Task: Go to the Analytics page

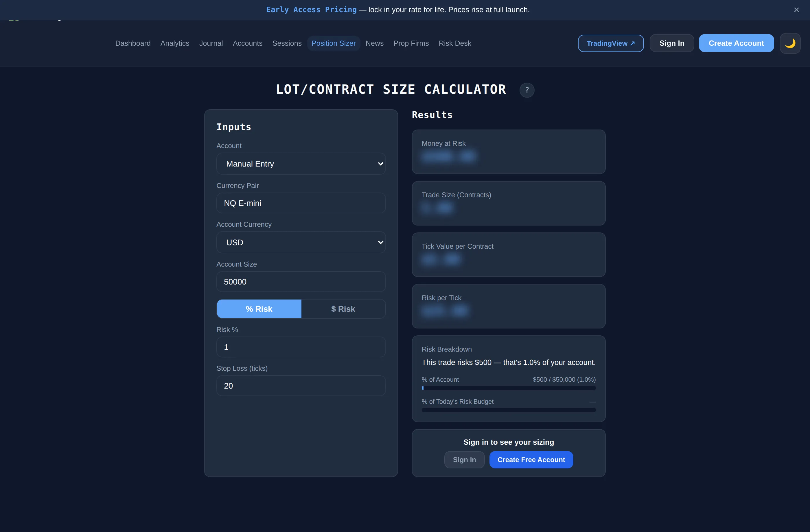Action: (x=175, y=43)
